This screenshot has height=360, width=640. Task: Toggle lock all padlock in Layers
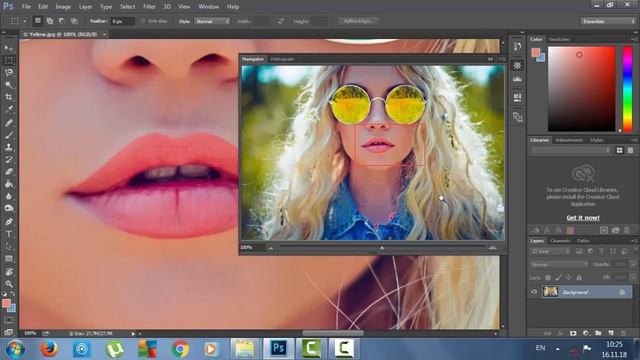click(579, 278)
